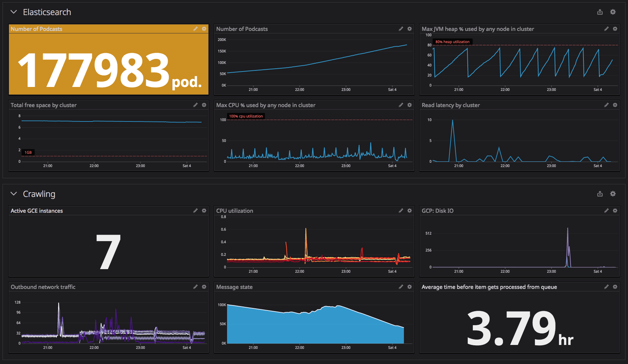Open Max CPU % widget settings gear
This screenshot has height=364, width=628.
[x=410, y=105]
